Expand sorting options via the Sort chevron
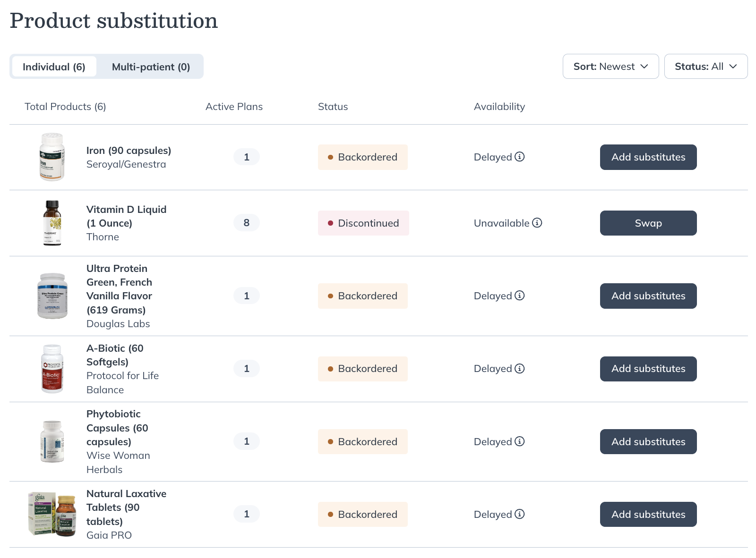This screenshot has width=756, height=558. (x=644, y=67)
